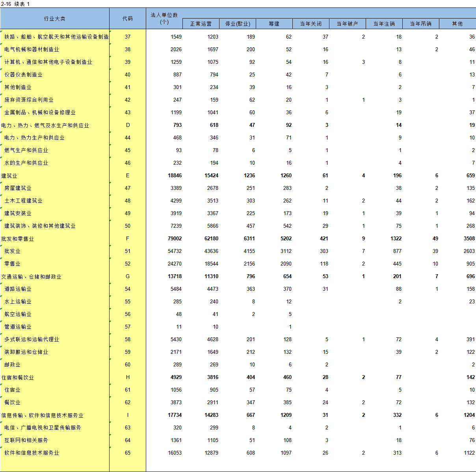Click the value 16053 in the 软件和信息技术服务业 row
Screen dimensions: 476x472
(x=175, y=453)
